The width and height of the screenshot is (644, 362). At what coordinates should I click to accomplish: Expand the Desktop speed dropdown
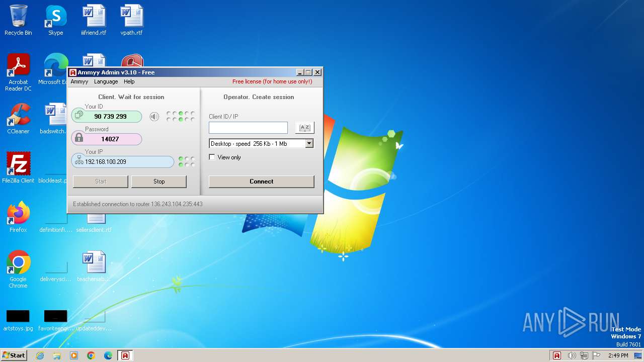[309, 144]
